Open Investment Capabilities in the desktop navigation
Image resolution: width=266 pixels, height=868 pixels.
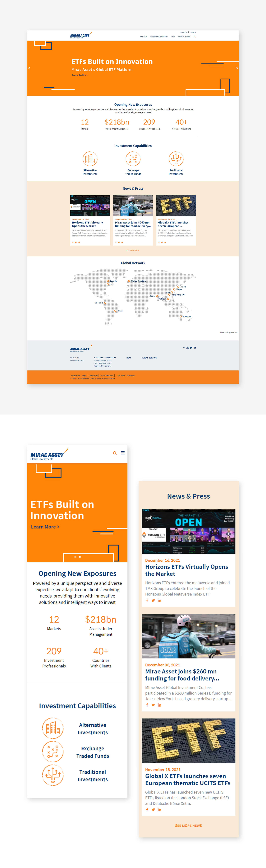pos(159,37)
